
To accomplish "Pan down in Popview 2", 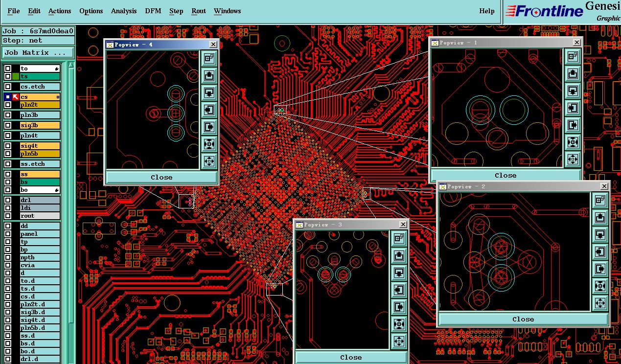I will click(600, 235).
